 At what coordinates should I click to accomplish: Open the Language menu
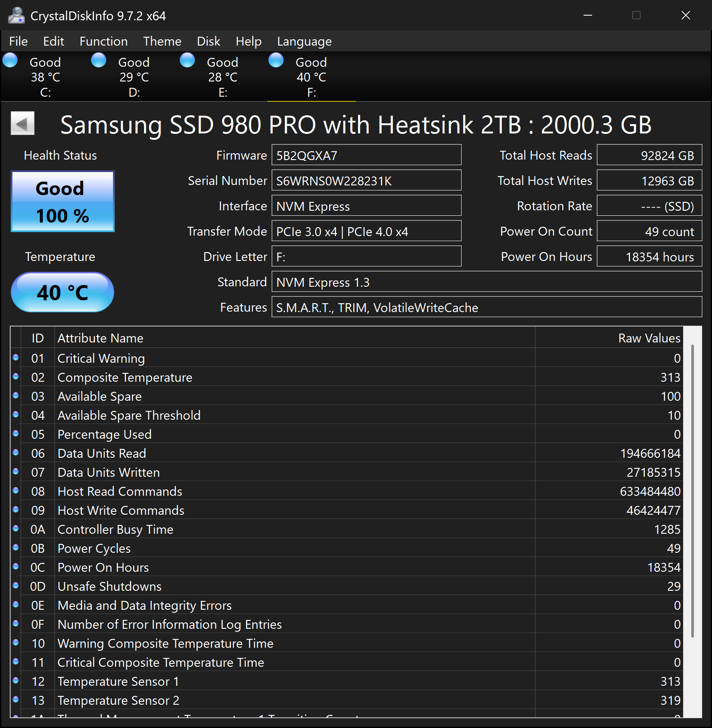click(x=304, y=41)
